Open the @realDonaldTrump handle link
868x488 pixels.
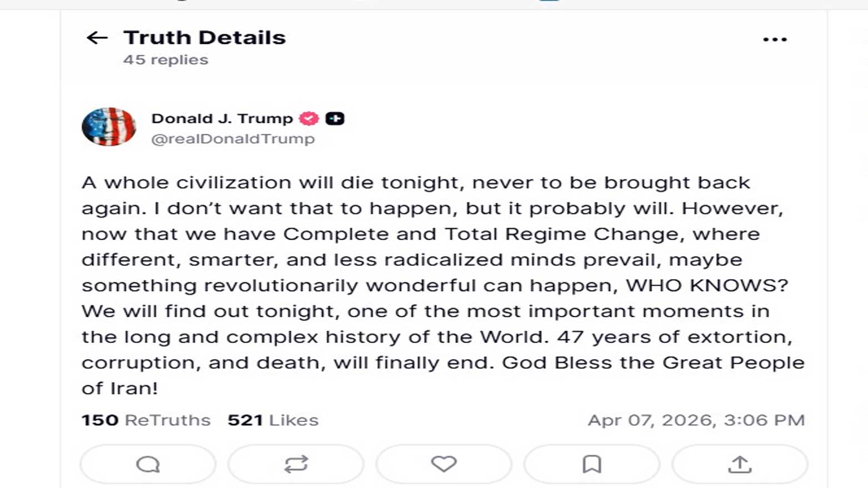233,139
